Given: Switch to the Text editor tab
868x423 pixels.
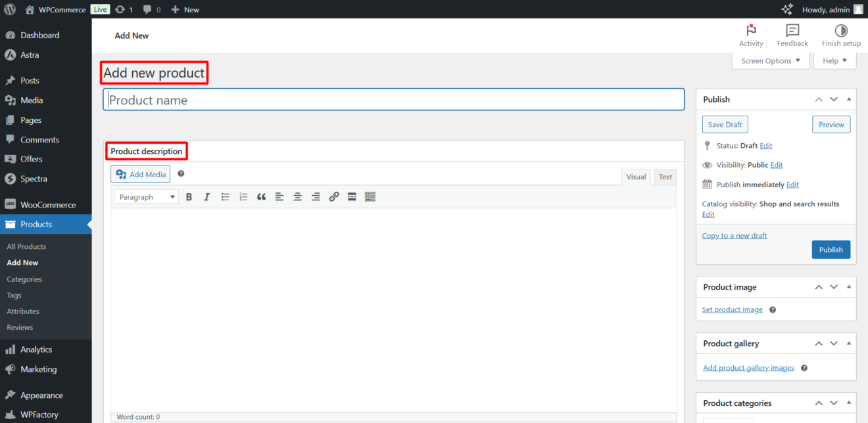Looking at the screenshot, I should (665, 177).
